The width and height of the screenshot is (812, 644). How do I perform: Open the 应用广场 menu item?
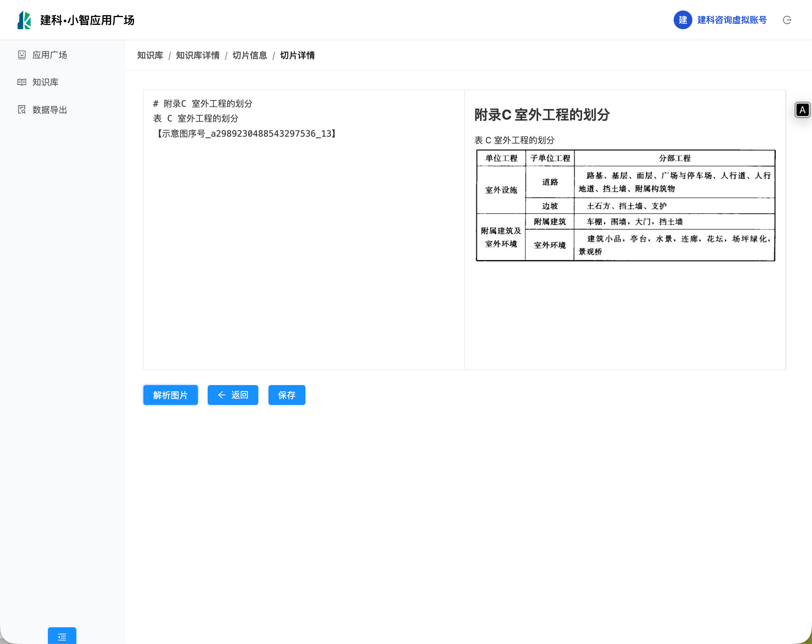tap(49, 55)
